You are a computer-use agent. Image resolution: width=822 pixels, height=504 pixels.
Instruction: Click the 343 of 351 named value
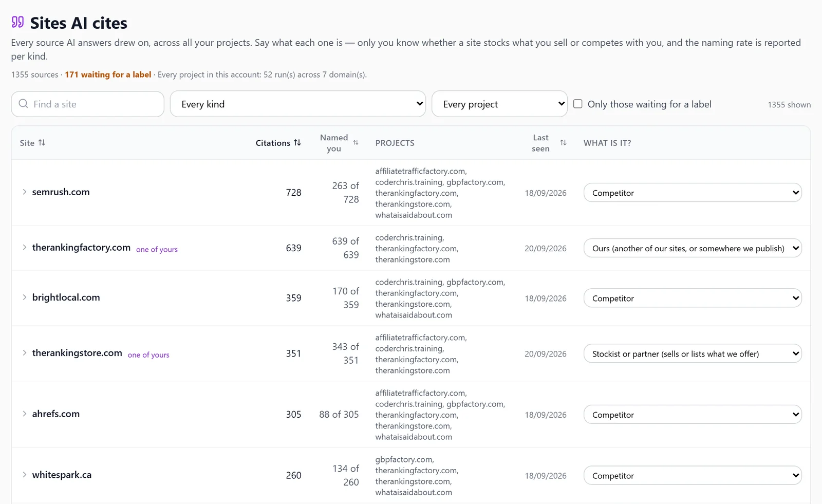[346, 353]
